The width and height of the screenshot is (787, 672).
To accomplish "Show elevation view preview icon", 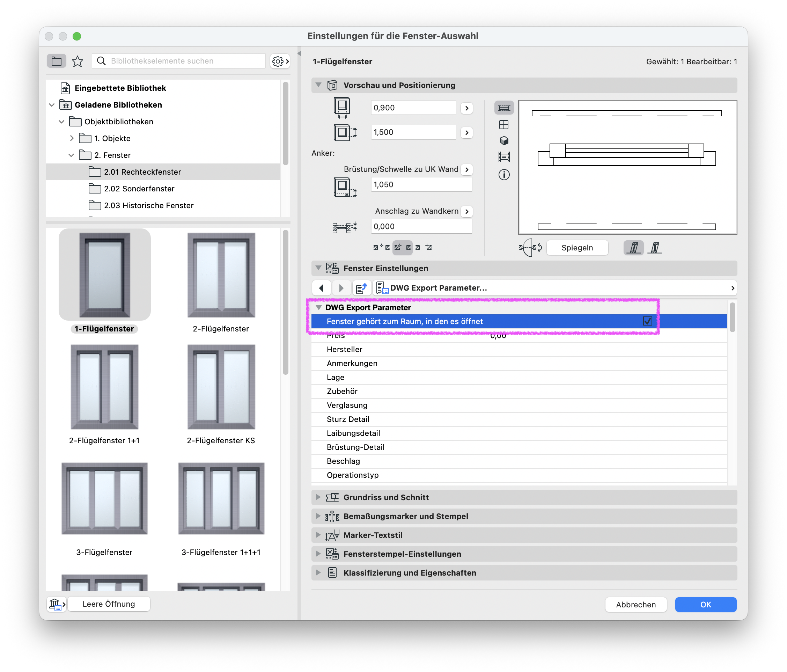I will pos(503,125).
